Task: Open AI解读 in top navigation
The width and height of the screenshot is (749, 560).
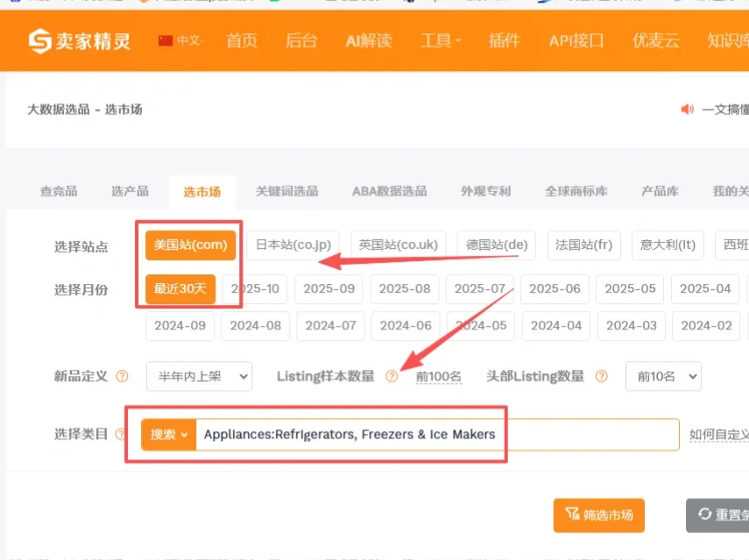Action: 369,40
